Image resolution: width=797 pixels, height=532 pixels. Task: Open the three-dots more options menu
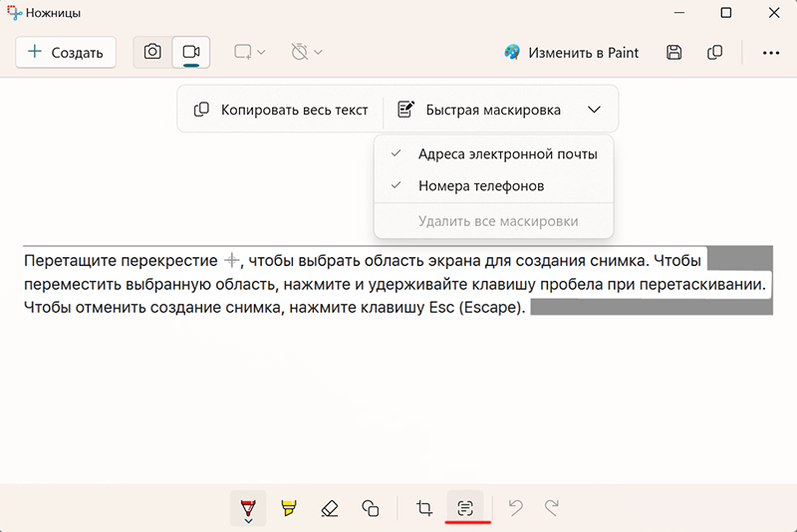(x=770, y=53)
